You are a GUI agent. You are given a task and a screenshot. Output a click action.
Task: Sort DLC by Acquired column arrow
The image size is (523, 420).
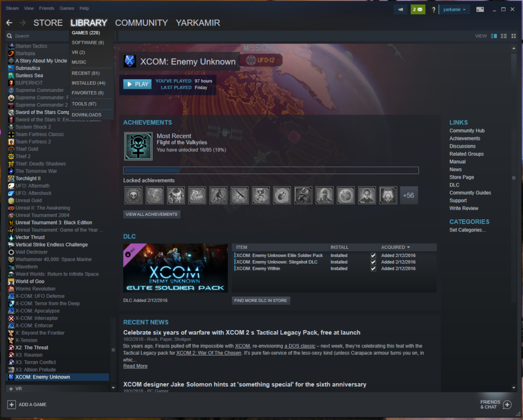click(x=409, y=247)
